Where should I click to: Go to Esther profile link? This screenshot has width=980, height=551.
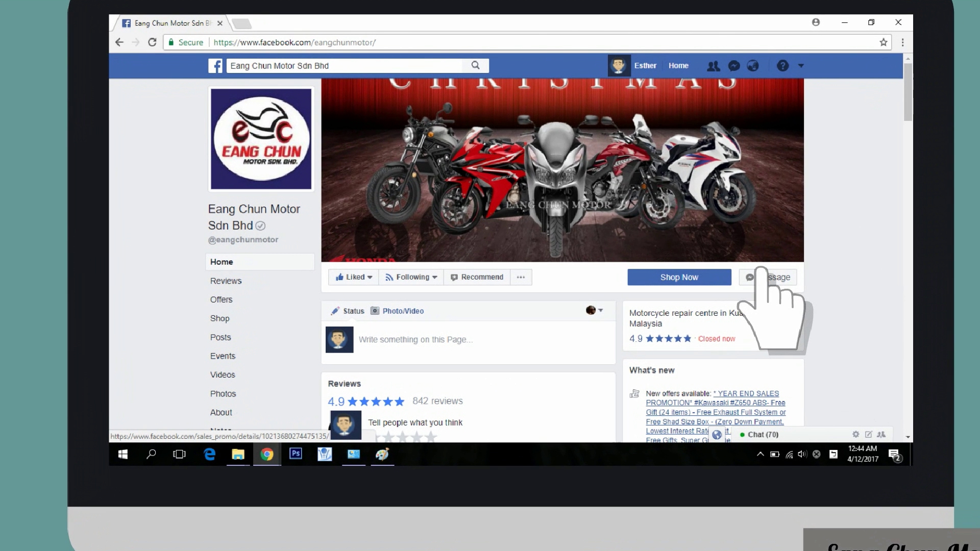pyautogui.click(x=645, y=66)
